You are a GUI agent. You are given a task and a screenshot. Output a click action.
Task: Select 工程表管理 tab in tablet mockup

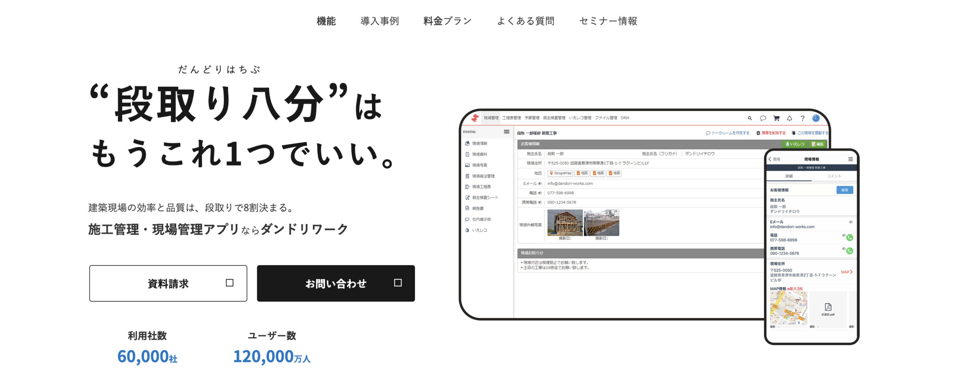pos(511,118)
